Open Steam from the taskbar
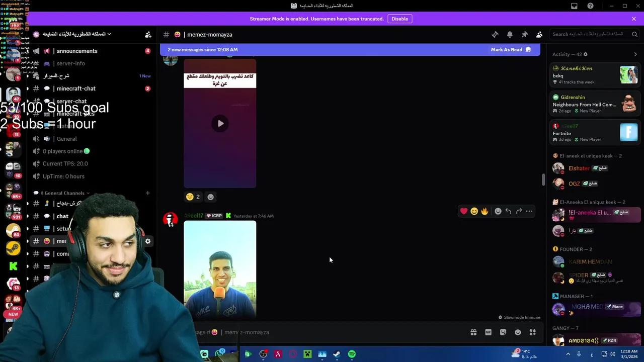 [337, 354]
